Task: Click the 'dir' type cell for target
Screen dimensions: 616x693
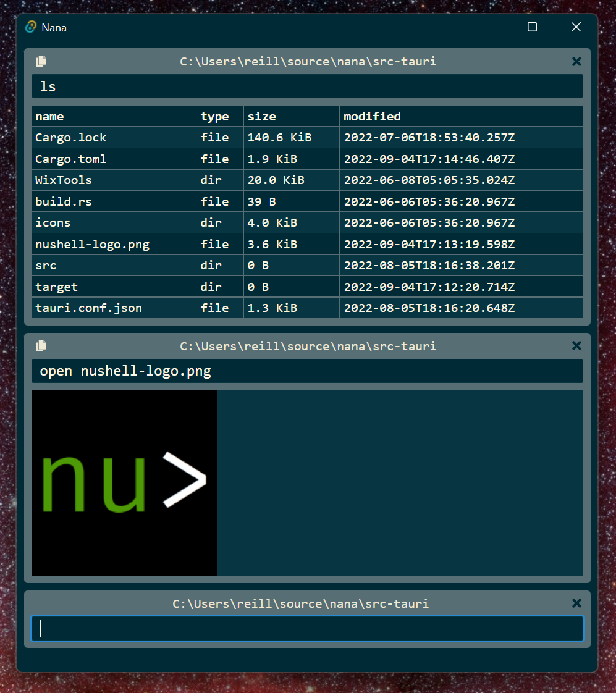Action: [220, 287]
